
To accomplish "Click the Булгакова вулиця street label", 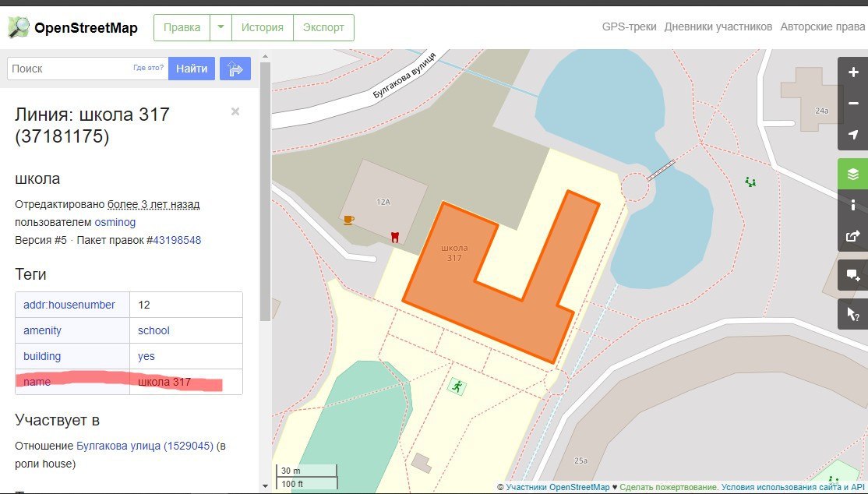I will [x=404, y=76].
